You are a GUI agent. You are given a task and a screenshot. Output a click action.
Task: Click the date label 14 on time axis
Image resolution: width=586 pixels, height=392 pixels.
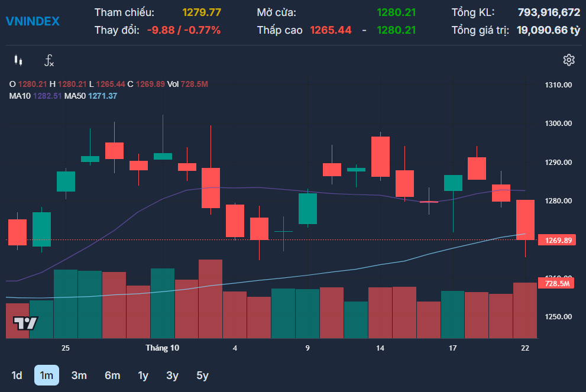click(380, 348)
